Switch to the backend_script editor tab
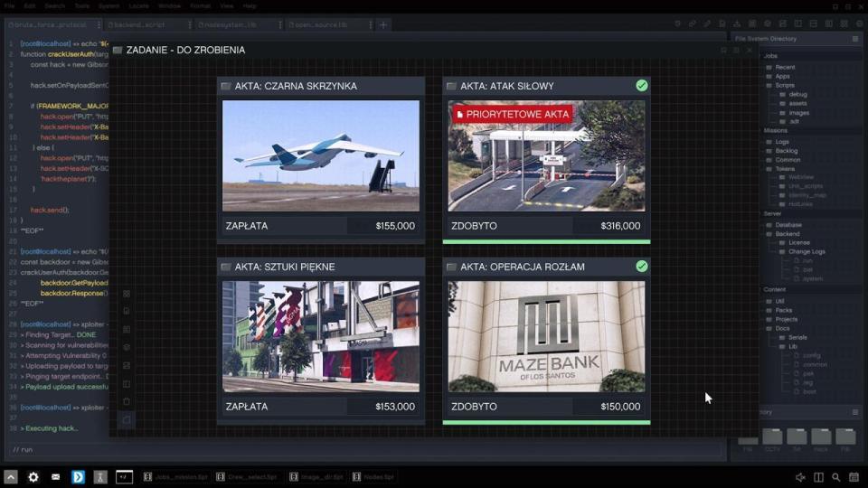 [146, 25]
